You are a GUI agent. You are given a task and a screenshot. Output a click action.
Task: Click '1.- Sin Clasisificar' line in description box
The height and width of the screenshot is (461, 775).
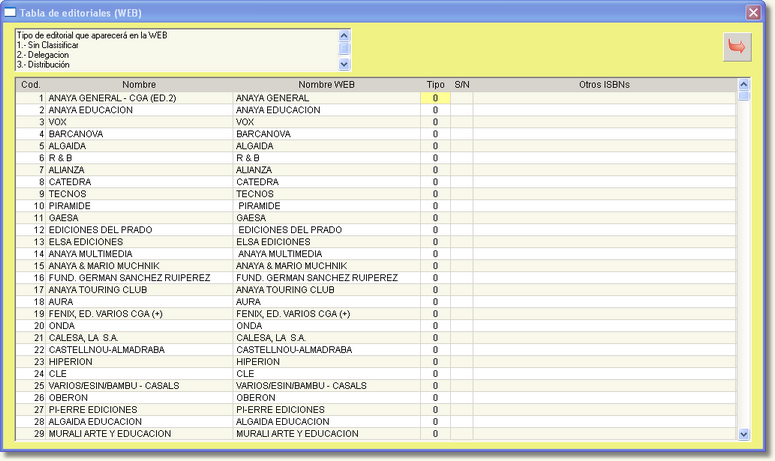47,45
